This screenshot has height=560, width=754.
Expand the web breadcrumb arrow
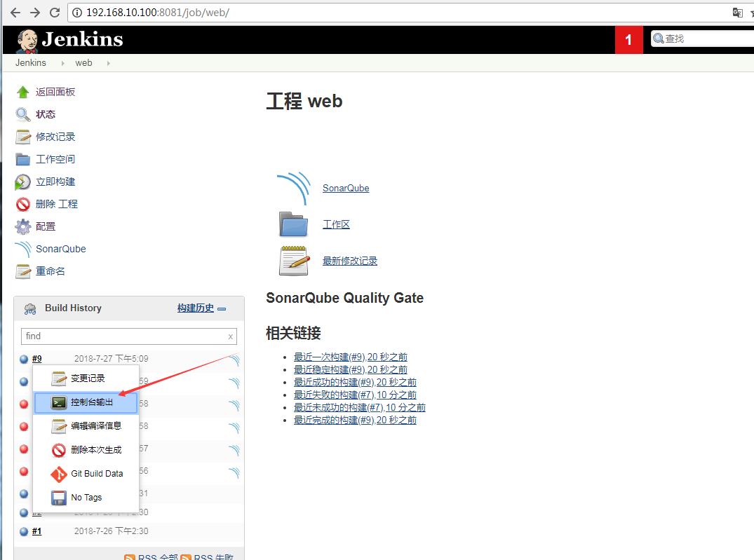(x=108, y=63)
